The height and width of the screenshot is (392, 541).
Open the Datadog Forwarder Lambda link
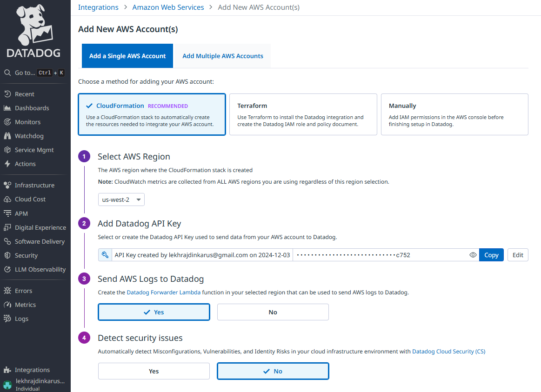164,292
